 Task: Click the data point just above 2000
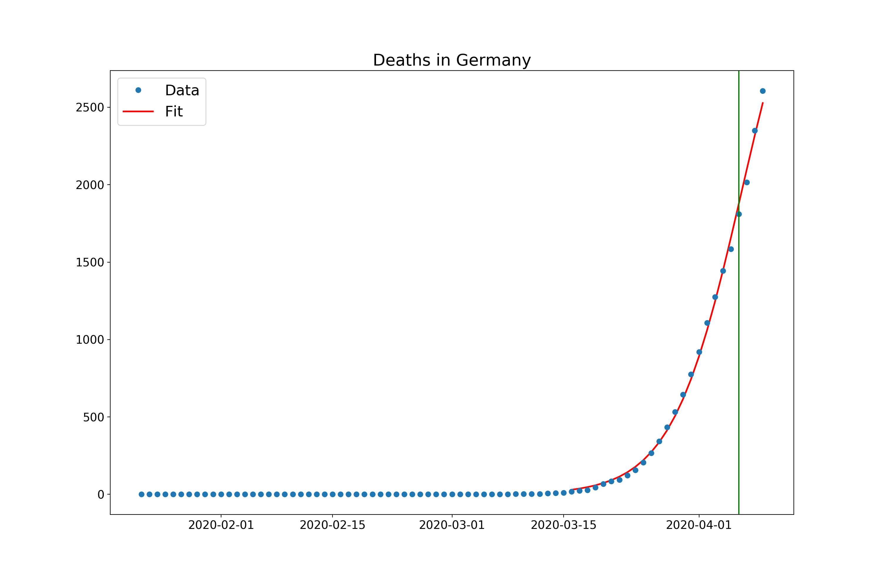747,183
